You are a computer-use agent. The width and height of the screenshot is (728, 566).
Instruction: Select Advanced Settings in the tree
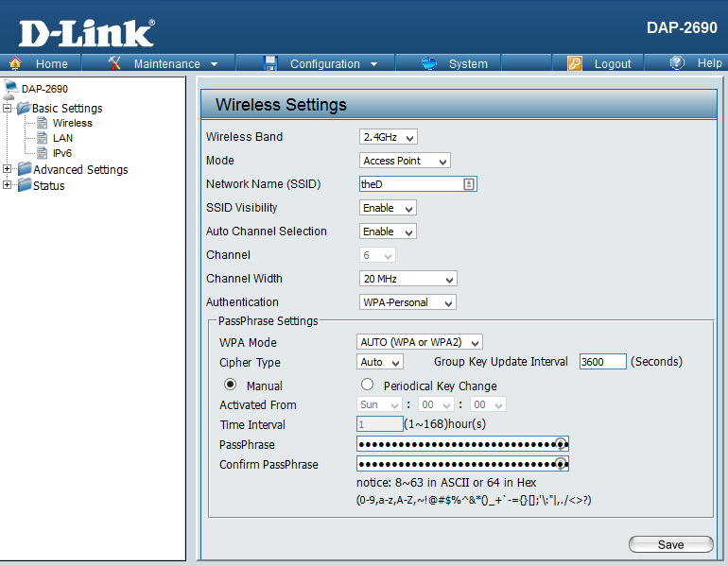[80, 169]
